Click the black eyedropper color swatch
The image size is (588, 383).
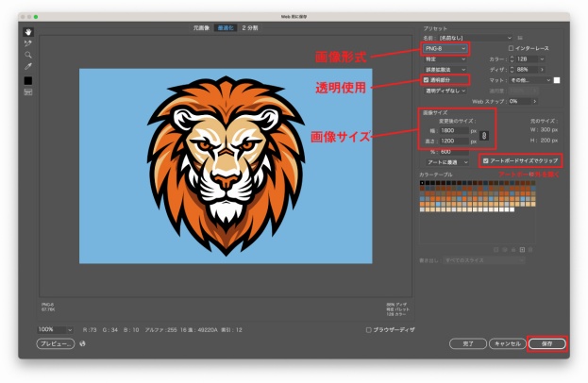28,80
